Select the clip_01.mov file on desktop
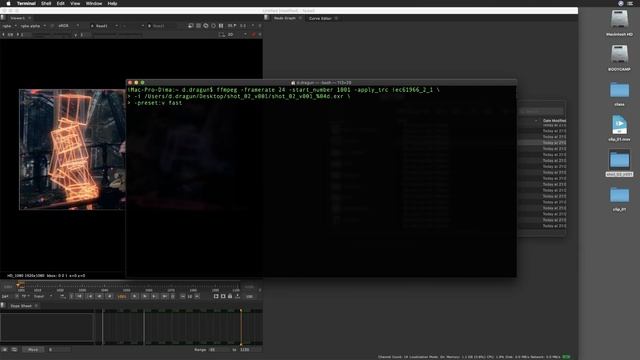This screenshot has height=360, width=640. tap(619, 128)
